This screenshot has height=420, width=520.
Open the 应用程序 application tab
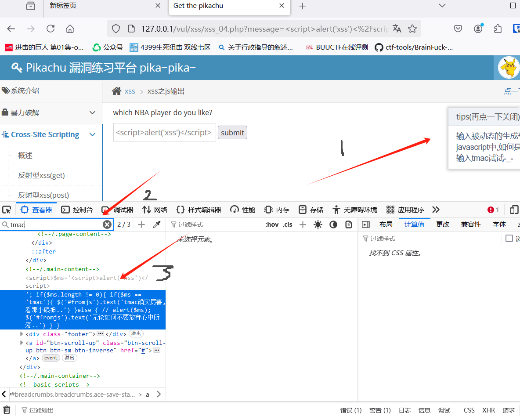tap(405, 210)
